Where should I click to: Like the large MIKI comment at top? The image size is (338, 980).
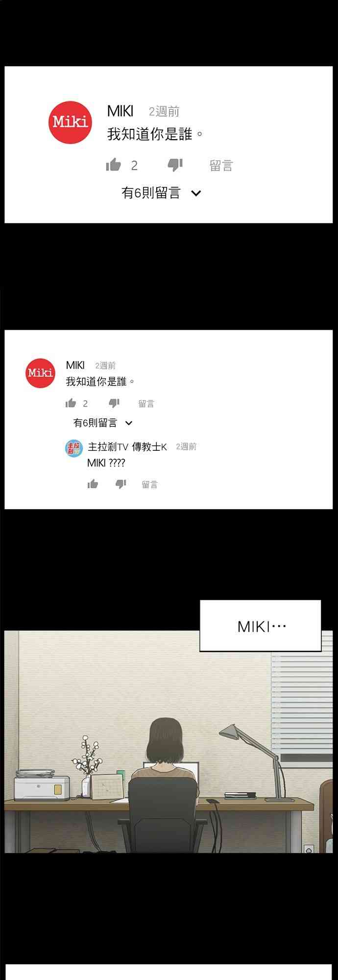(113, 165)
